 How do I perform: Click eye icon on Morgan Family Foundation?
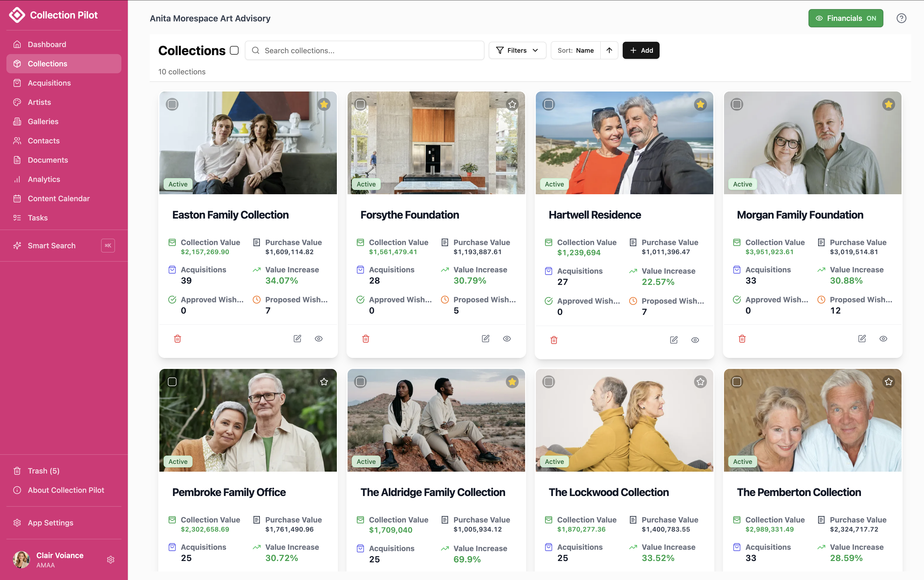pyautogui.click(x=883, y=339)
